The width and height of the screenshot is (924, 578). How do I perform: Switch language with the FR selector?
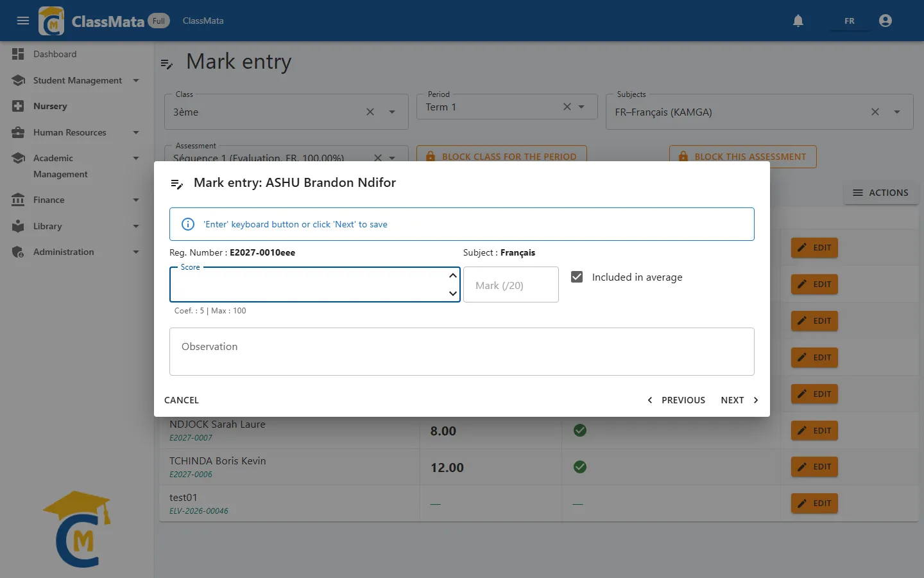coord(849,21)
